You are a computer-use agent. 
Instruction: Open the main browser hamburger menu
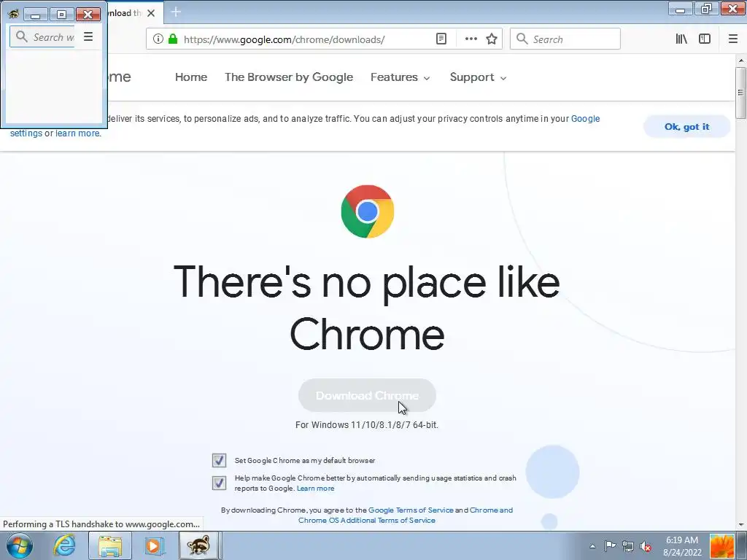click(733, 39)
